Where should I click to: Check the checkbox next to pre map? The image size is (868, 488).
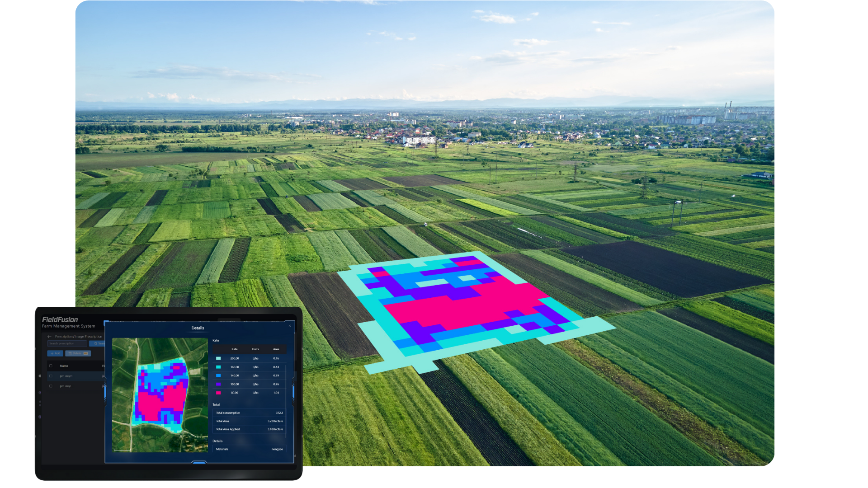point(50,386)
